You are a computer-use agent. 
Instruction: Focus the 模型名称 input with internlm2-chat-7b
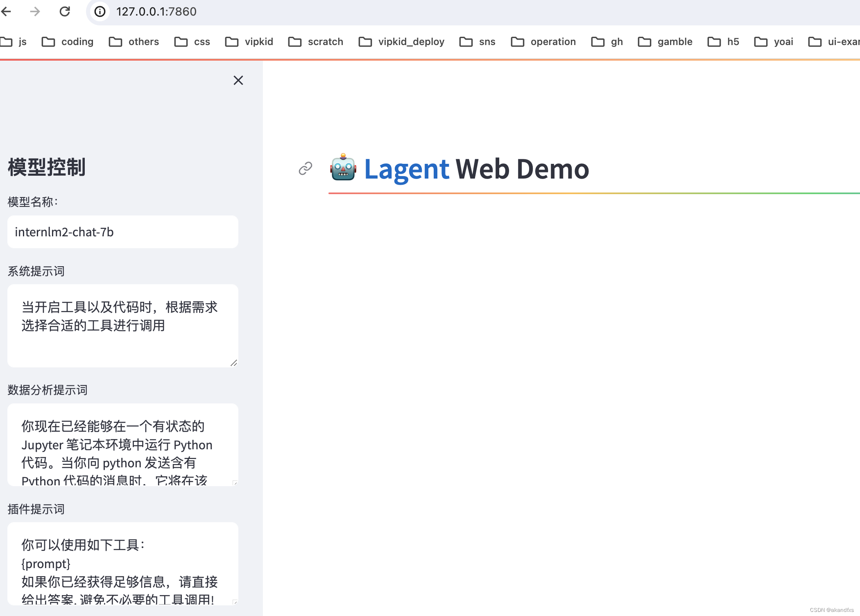point(123,232)
